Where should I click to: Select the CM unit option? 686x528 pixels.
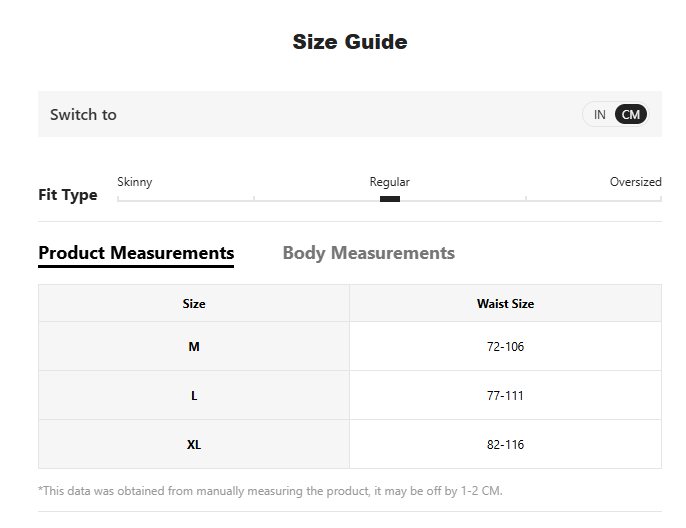pyautogui.click(x=630, y=115)
